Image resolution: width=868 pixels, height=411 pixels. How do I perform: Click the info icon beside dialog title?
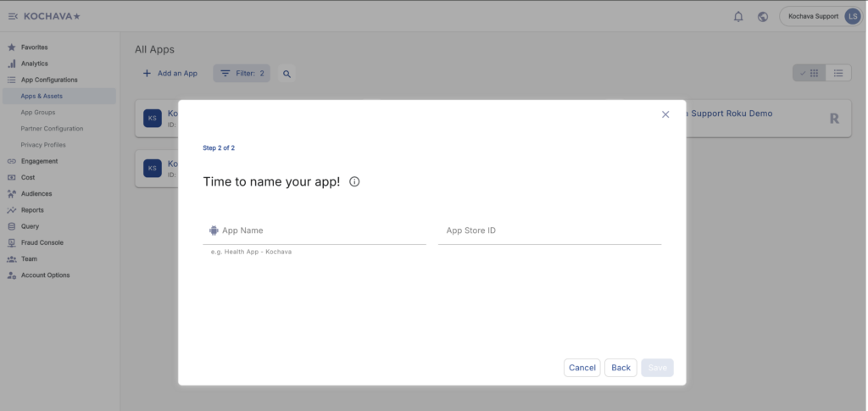(x=354, y=181)
